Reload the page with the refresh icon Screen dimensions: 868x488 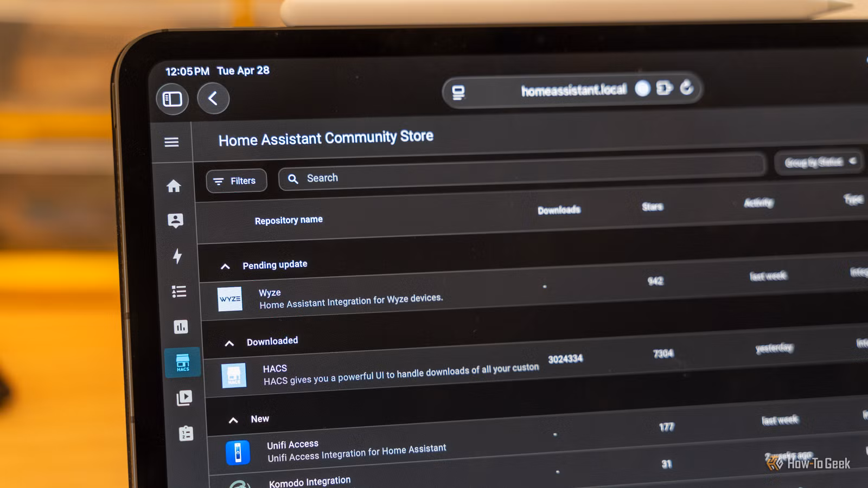tap(687, 87)
